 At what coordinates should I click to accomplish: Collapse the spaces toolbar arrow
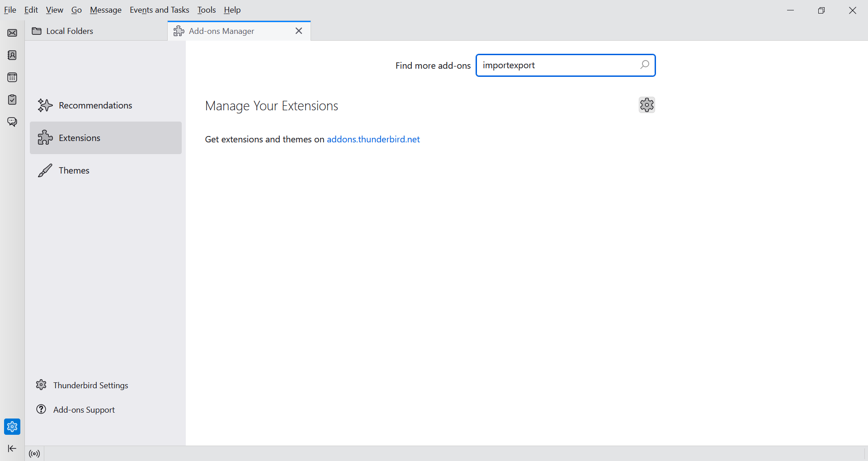click(12, 448)
